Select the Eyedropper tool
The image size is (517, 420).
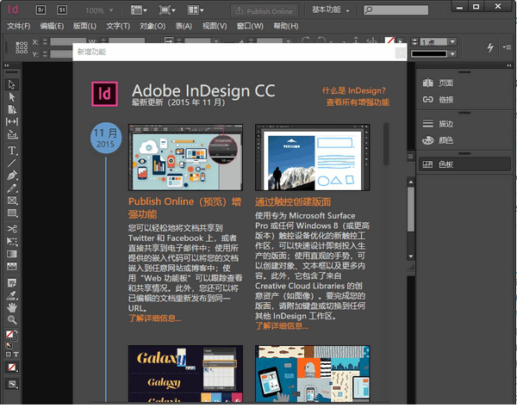(12, 295)
